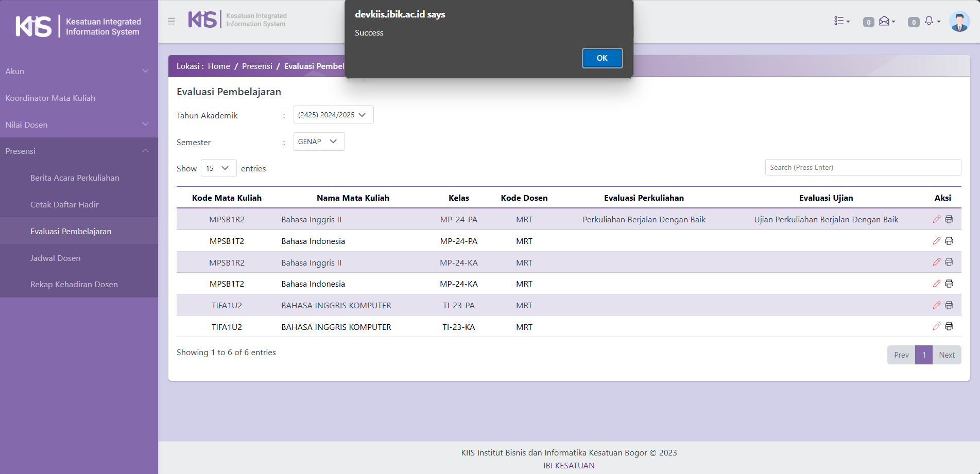
Task: Print evaluation for TI-23-PA row
Action: (x=949, y=305)
